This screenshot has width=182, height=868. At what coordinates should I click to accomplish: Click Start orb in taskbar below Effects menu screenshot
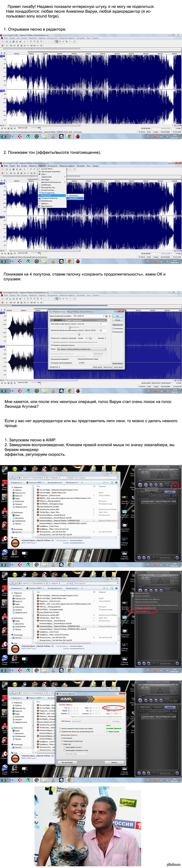click(x=3, y=261)
